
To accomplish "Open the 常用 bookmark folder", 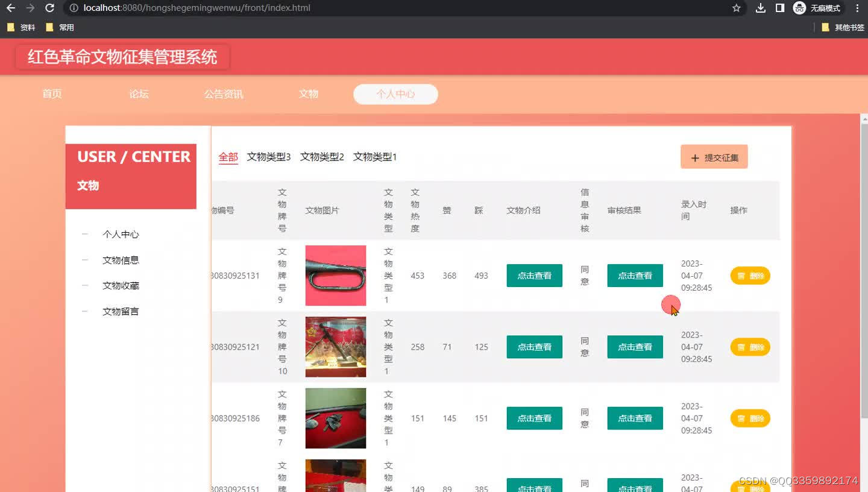I will [x=60, y=27].
